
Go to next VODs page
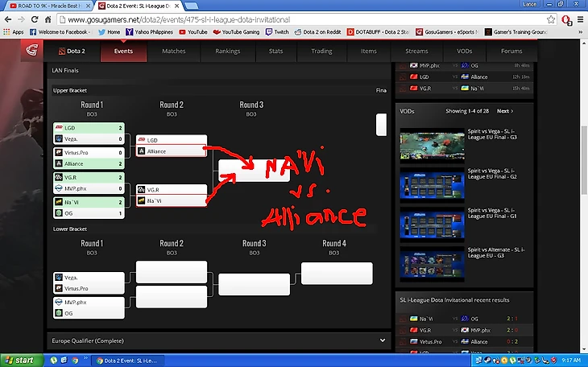click(505, 111)
